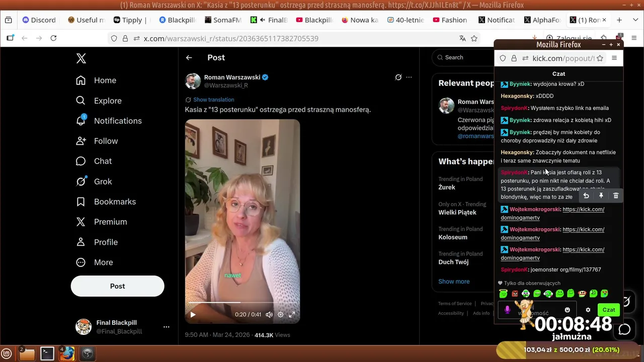Open the Firefox view icon in the tab bar
The height and width of the screenshot is (362, 644).
[x=8, y=20]
